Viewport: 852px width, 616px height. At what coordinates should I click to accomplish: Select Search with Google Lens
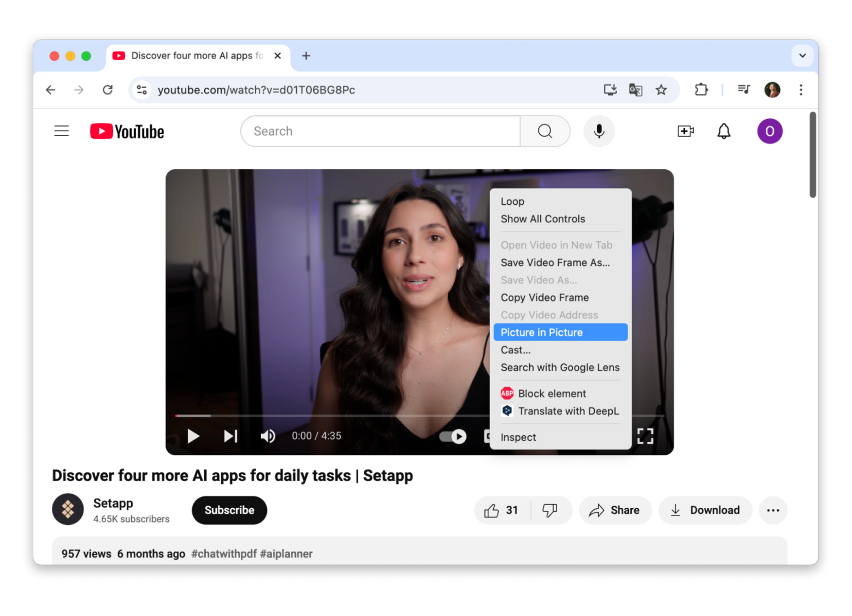[560, 368]
